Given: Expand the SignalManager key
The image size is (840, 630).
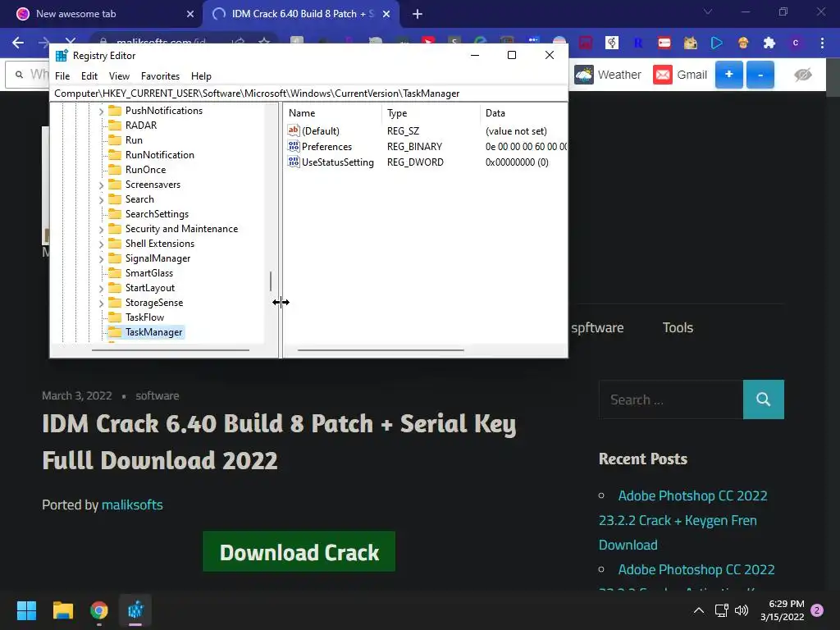Looking at the screenshot, I should click(x=101, y=258).
